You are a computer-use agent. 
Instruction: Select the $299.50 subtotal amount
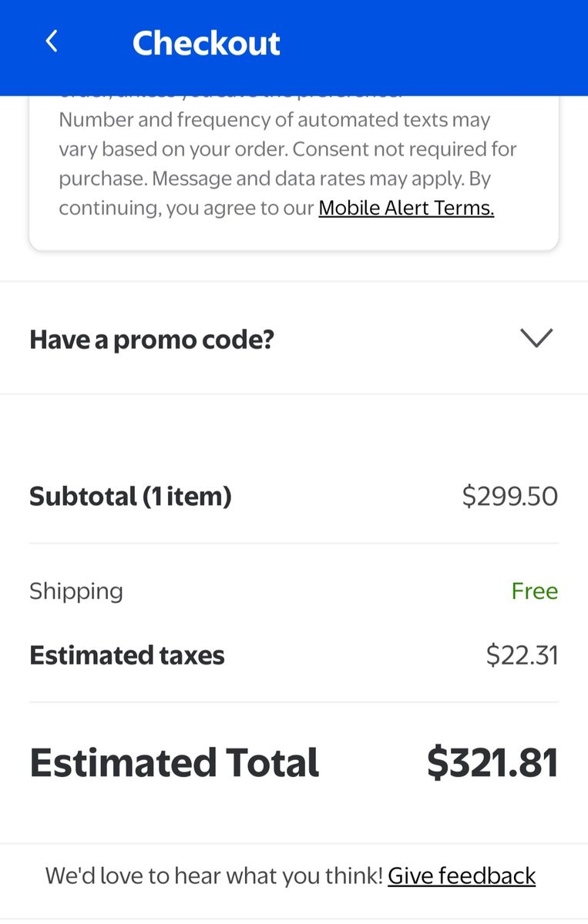pyautogui.click(x=510, y=496)
